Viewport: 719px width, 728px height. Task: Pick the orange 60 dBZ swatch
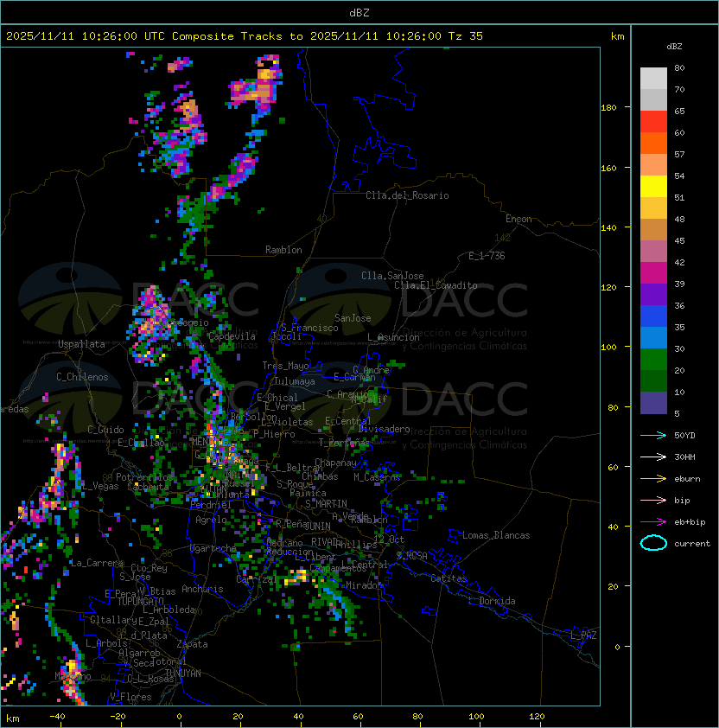click(x=653, y=143)
